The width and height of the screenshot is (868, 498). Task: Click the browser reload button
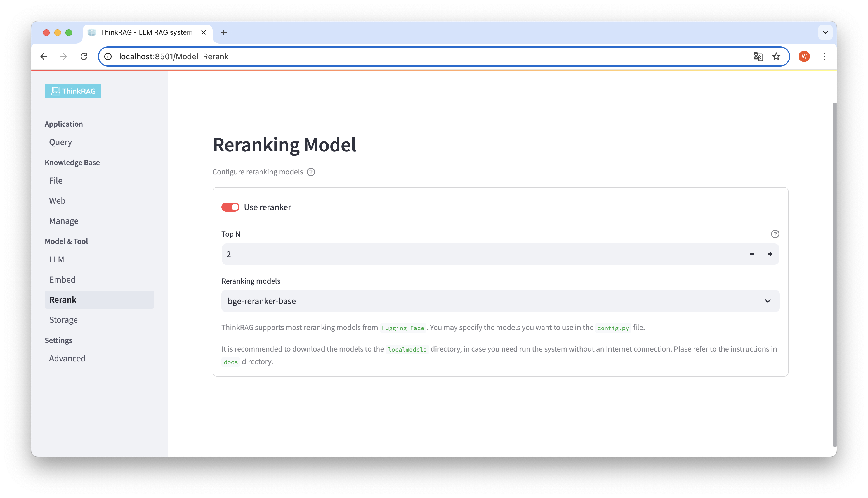[x=84, y=56]
